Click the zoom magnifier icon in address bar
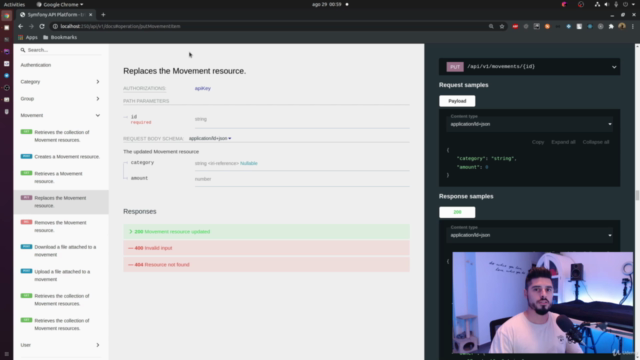The width and height of the screenshot is (640, 360). pyautogui.click(x=491, y=26)
